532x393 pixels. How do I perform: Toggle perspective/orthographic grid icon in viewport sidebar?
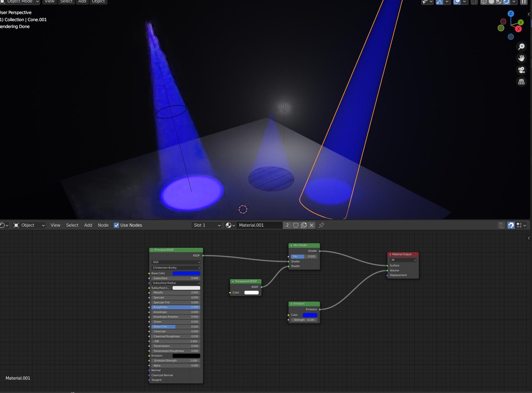pos(522,81)
